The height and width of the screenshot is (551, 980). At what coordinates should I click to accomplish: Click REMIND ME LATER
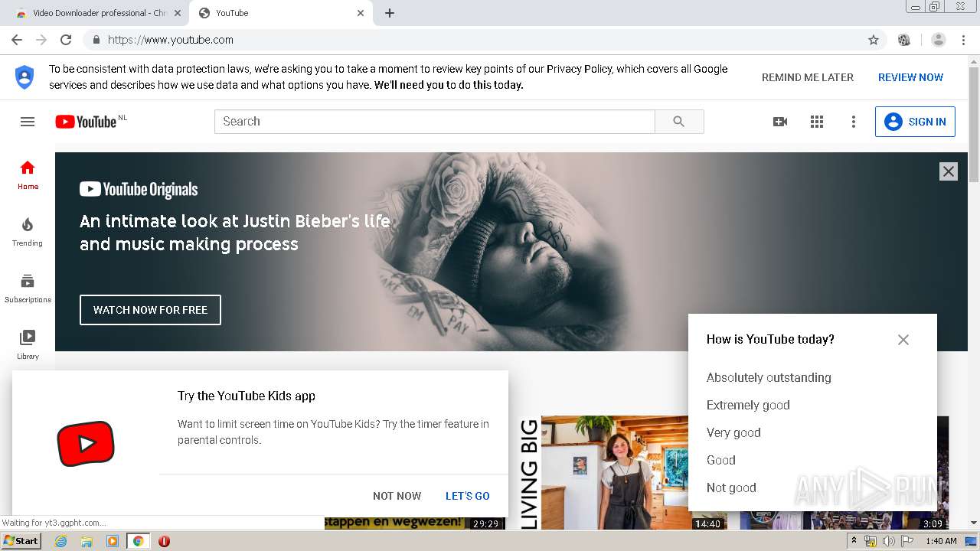(x=808, y=77)
